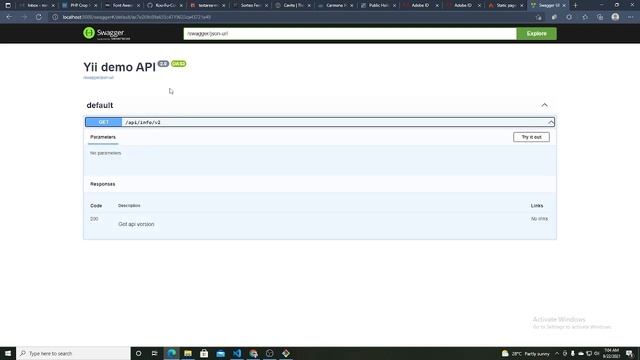640x360 pixels.
Task: Open browser settings and more menu
Action: click(631, 17)
